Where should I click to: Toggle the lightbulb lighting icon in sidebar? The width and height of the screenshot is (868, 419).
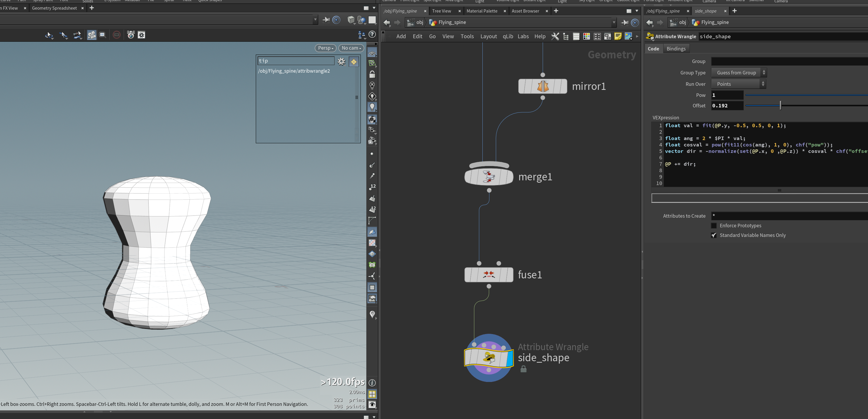click(372, 107)
